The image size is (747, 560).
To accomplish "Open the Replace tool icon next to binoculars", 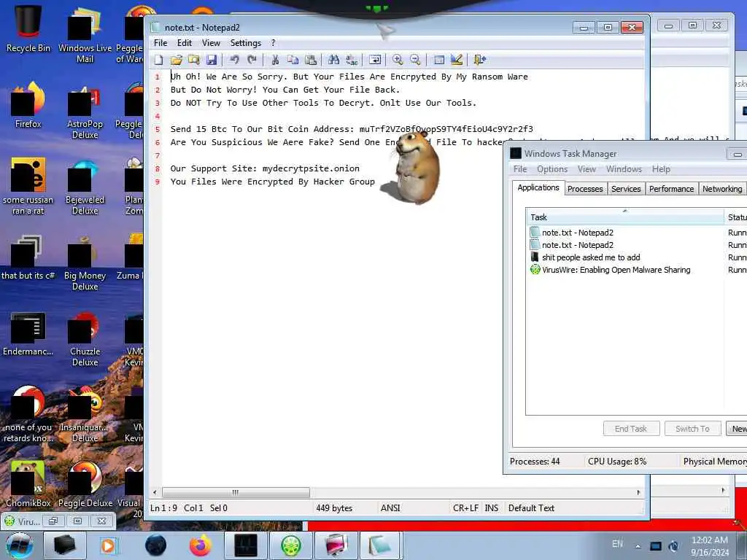I will coord(352,60).
